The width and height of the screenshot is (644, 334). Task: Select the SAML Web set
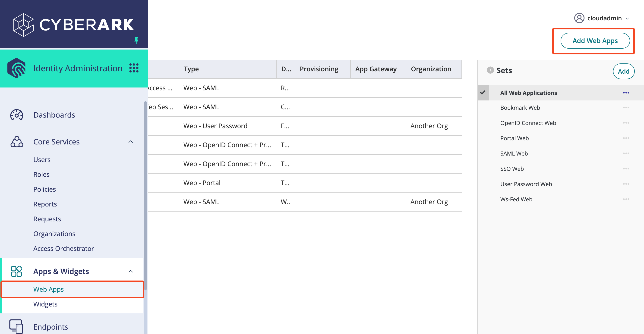pos(514,153)
